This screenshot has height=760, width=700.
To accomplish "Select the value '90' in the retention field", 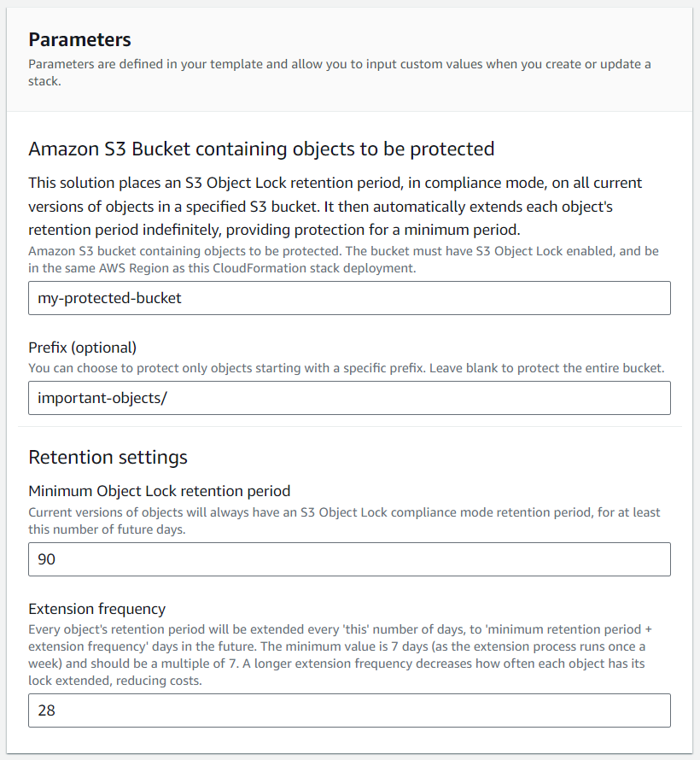I will 46,559.
